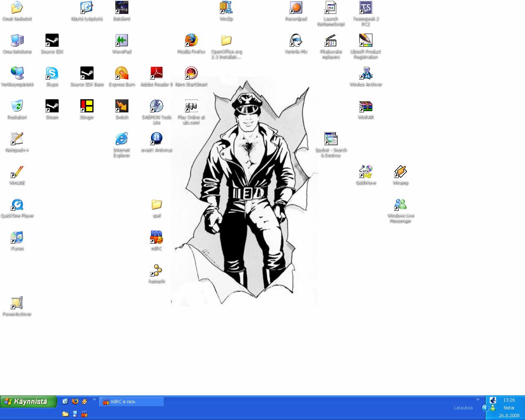
Task: Expand the Latauksia toolbar overflow chevron
Action: (x=477, y=399)
